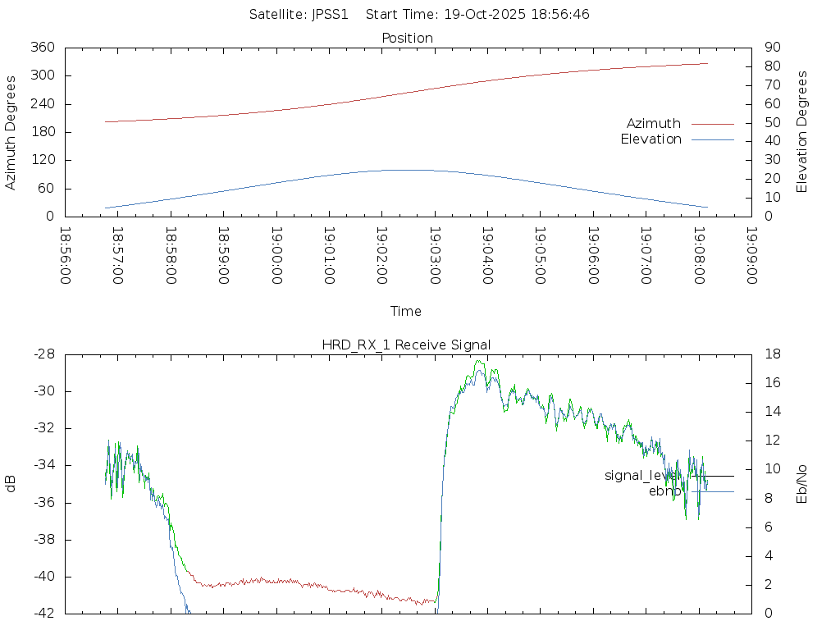Click the Position chart title
Image resolution: width=840 pixels, height=630 pixels.
(x=407, y=39)
